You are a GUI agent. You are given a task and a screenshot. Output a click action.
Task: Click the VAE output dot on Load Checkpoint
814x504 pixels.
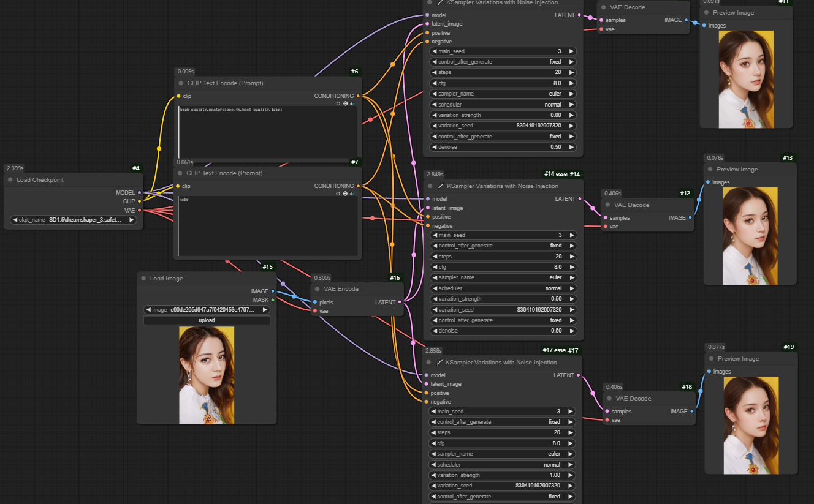140,210
